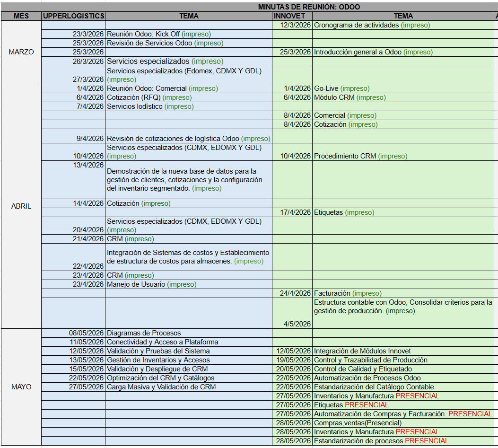Select 'Servicios especializados (Edomex, CDMX Y GDL)' cell
498x448 pixels.
(x=189, y=75)
